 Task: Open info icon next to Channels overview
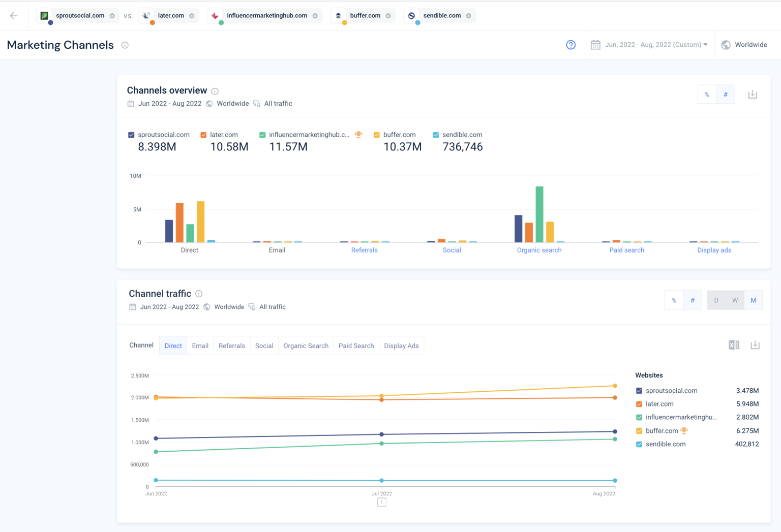[215, 91]
